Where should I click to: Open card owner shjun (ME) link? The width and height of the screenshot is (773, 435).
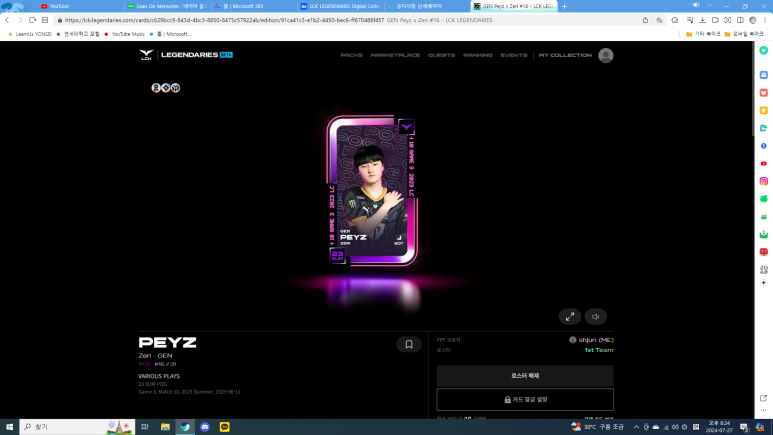click(591, 340)
